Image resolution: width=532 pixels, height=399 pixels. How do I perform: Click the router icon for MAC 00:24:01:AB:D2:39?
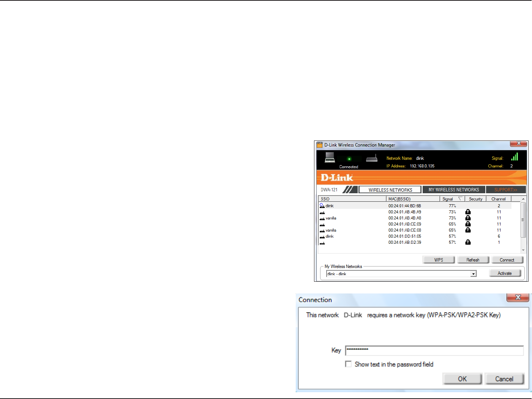pos(322,243)
